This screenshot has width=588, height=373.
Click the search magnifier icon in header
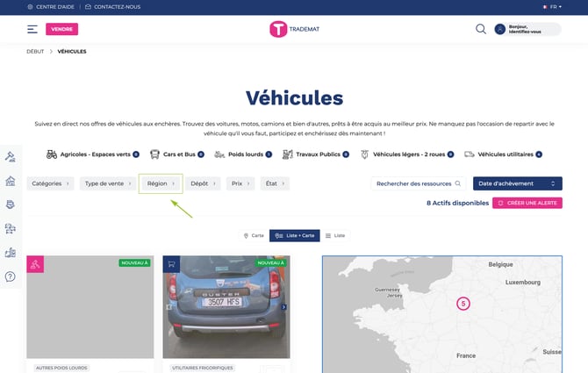pyautogui.click(x=481, y=29)
